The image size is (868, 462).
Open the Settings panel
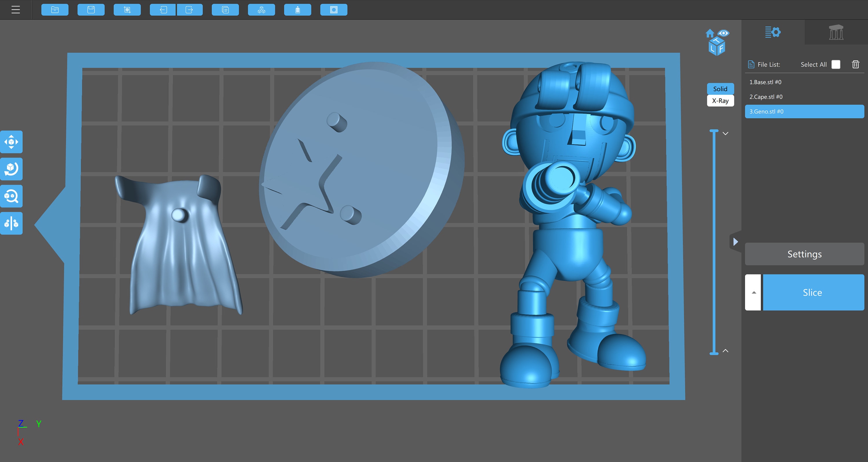804,254
